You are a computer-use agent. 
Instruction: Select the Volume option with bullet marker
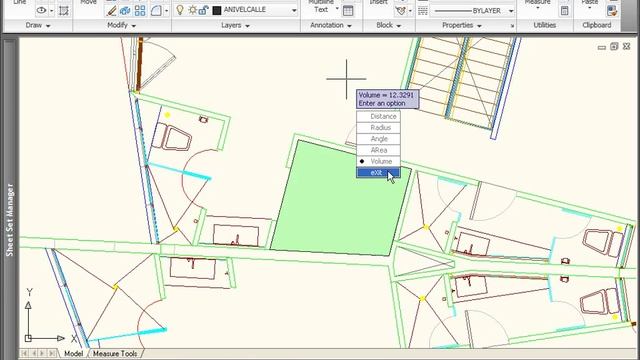pos(378,161)
